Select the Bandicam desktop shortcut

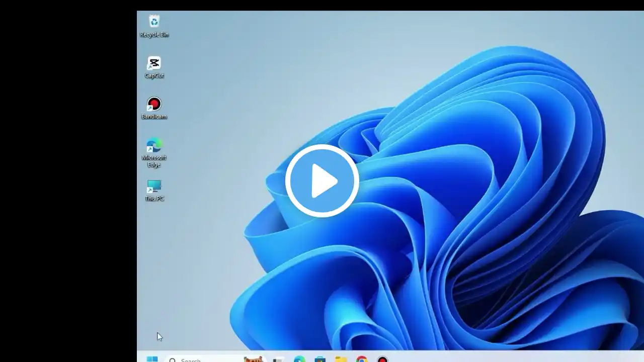[x=154, y=109]
